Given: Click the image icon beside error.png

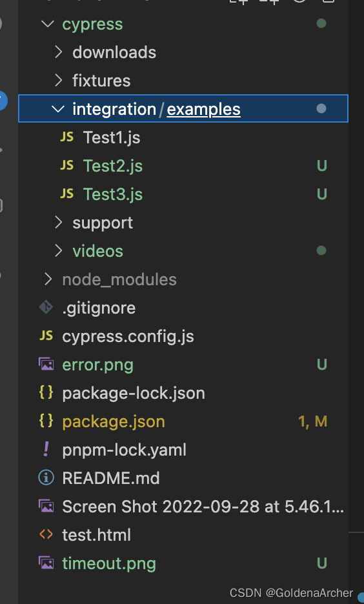Looking at the screenshot, I should (x=46, y=364).
